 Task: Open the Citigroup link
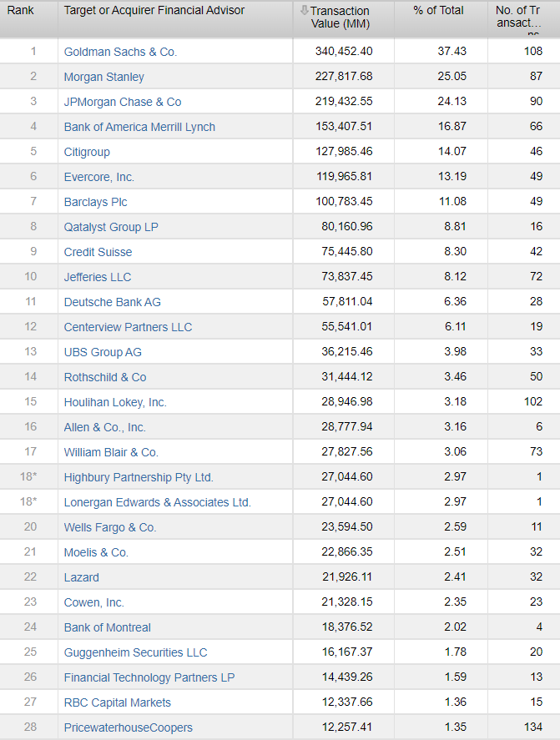(87, 152)
